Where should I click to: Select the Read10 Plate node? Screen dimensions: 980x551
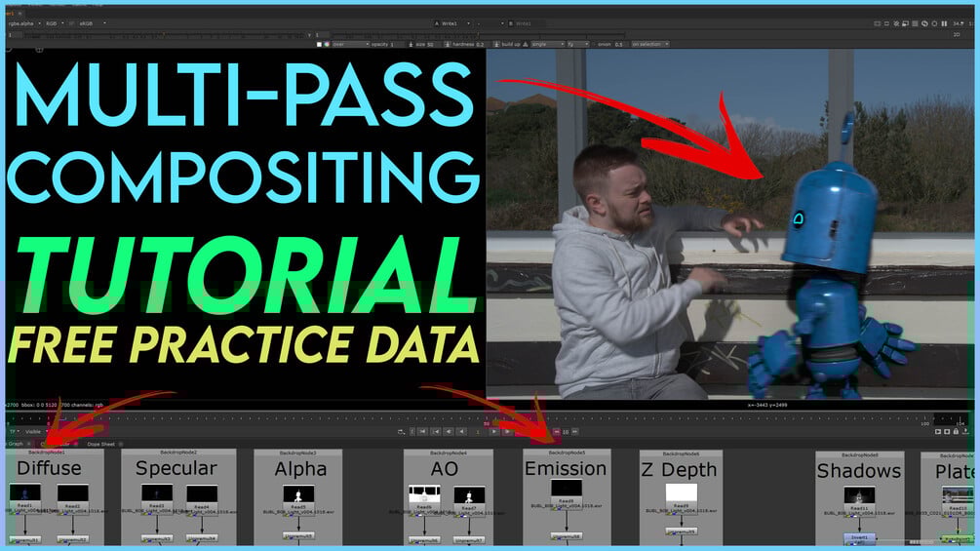[958, 501]
